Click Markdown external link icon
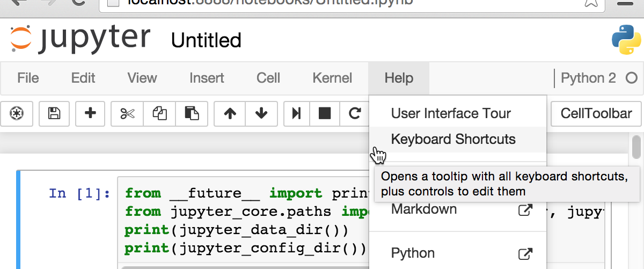Viewport: 644px width, 269px height. (525, 209)
